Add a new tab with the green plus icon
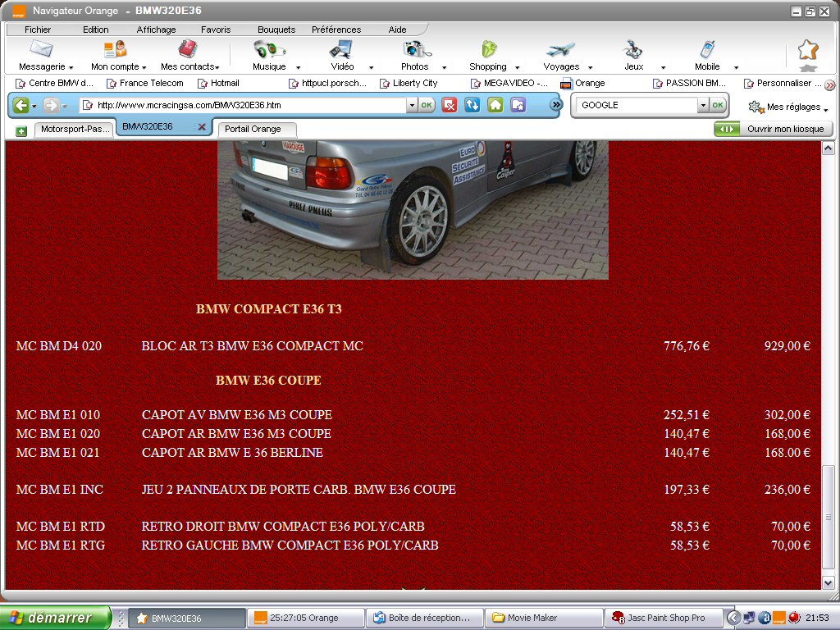The height and width of the screenshot is (630, 840). point(21,130)
